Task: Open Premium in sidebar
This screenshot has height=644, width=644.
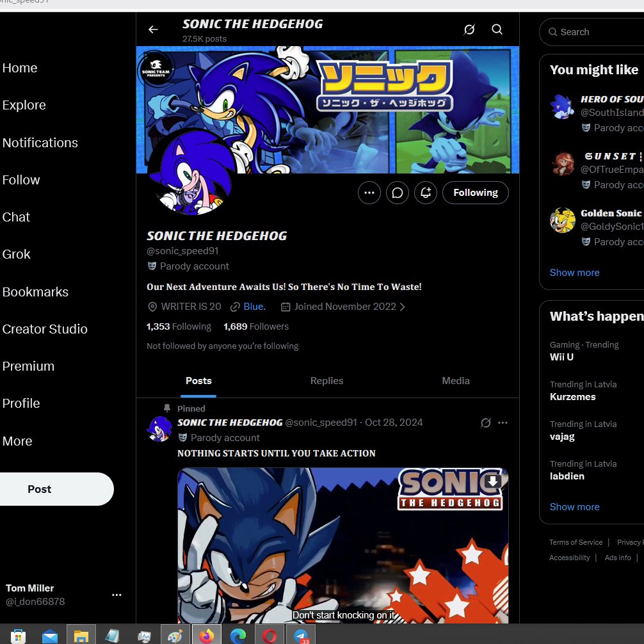Action: point(28,366)
